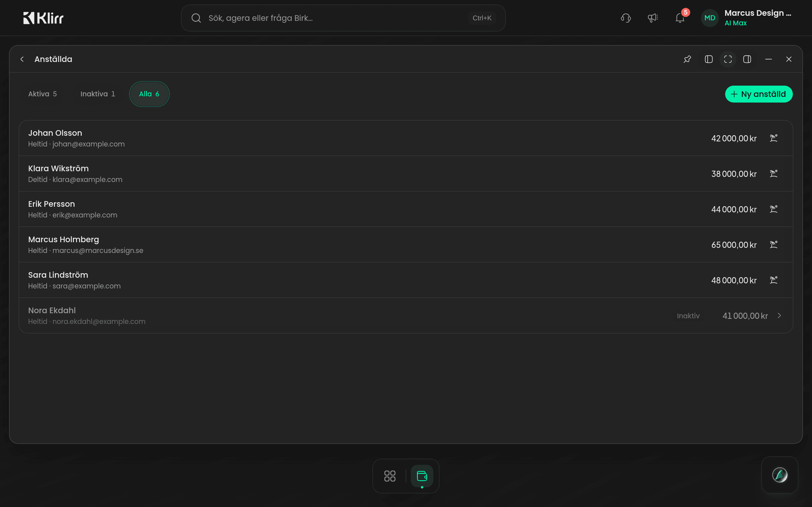This screenshot has width=812, height=507.
Task: Open the apps grid in dock
Action: (390, 476)
